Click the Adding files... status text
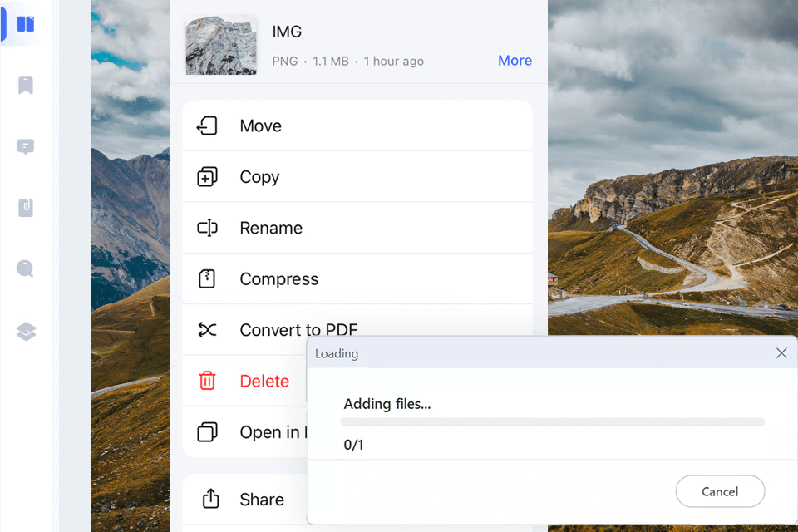This screenshot has width=798, height=532. click(387, 404)
